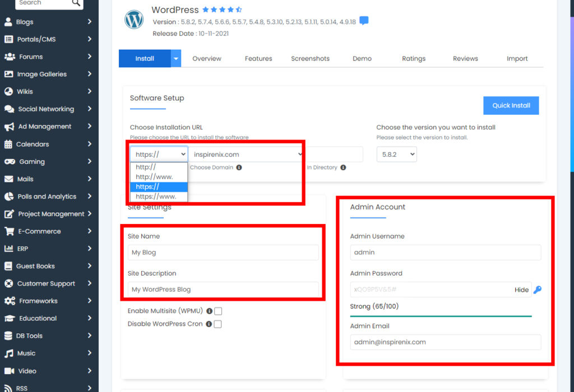This screenshot has width=574, height=392.
Task: Click the Blogs person icon in sidebar
Action: click(x=8, y=22)
